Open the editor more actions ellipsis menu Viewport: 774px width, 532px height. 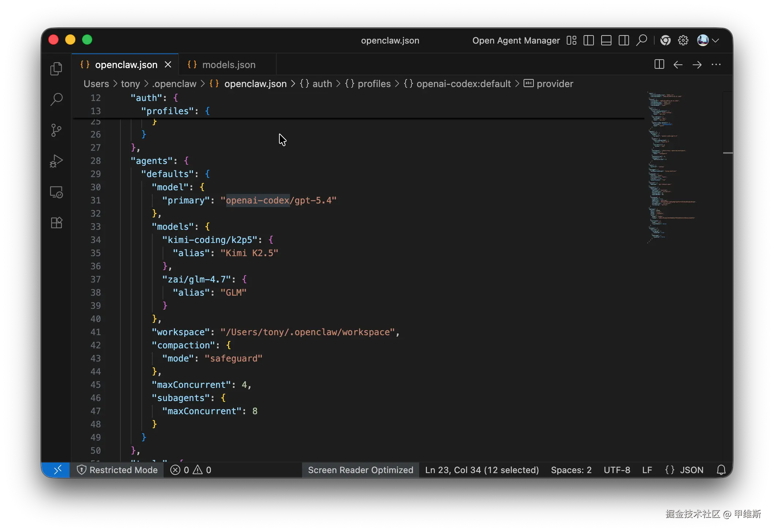tap(716, 64)
